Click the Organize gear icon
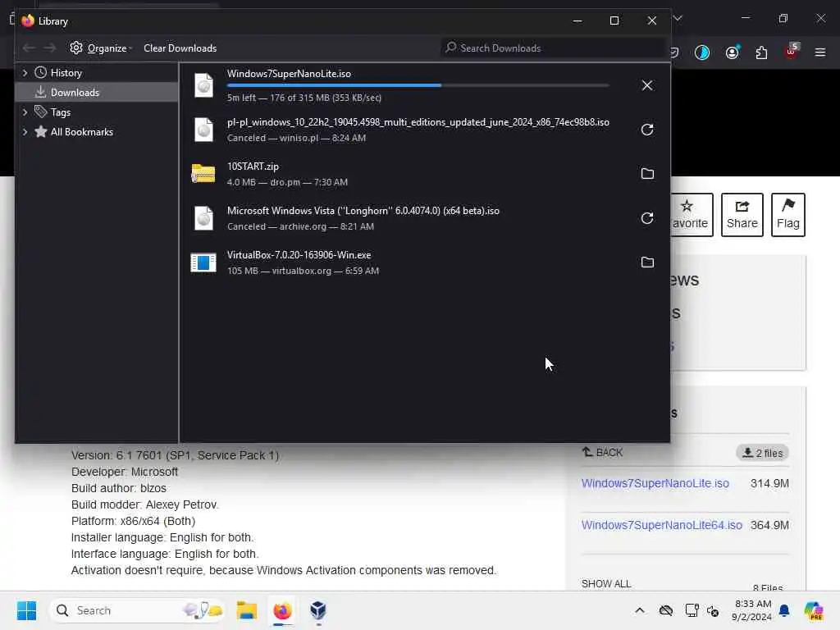Viewport: 840px width, 630px height. [x=76, y=48]
